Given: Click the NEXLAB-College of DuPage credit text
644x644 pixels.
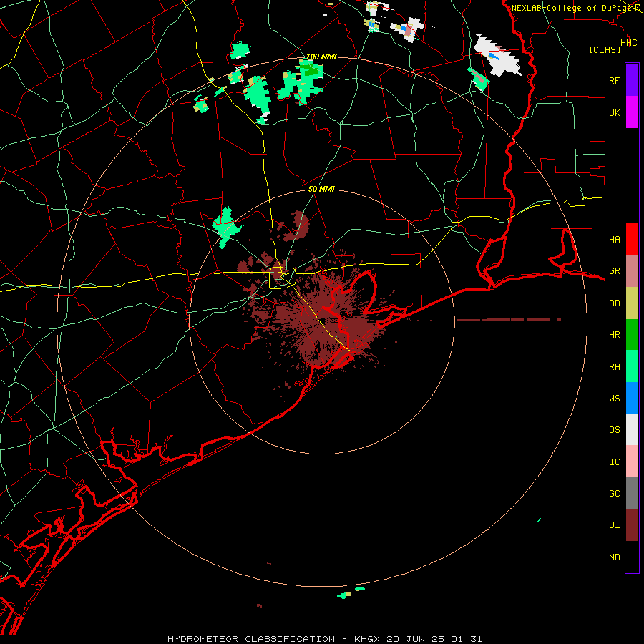Looking at the screenshot, I should tap(571, 8).
